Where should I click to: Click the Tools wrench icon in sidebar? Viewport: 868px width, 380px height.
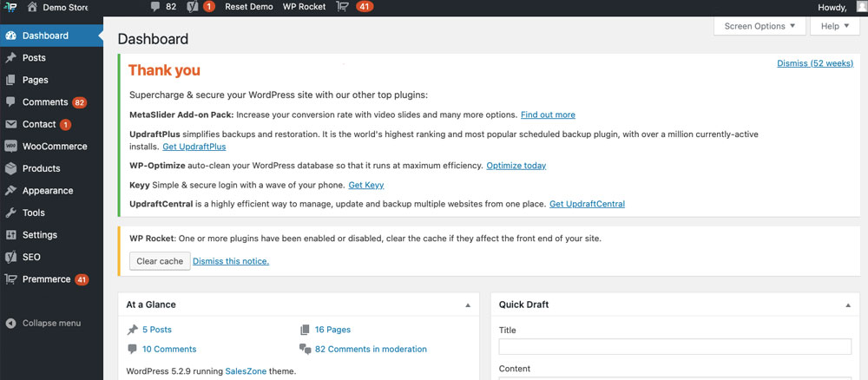tap(10, 213)
